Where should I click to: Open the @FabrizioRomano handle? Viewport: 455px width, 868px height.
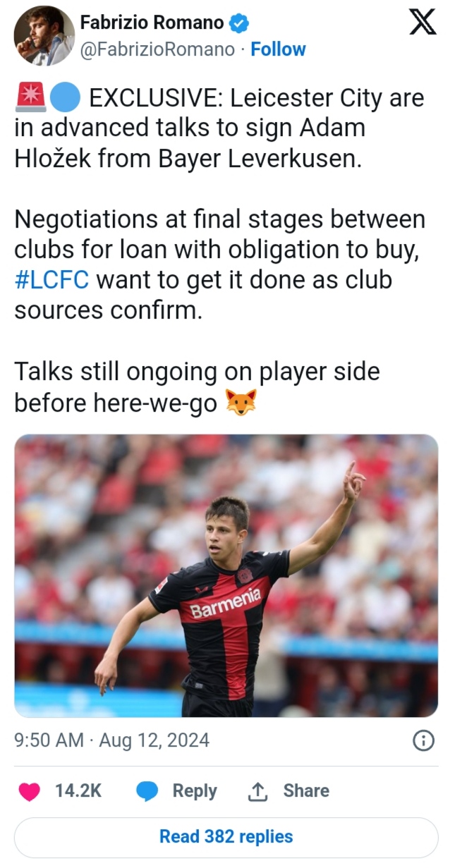157,49
